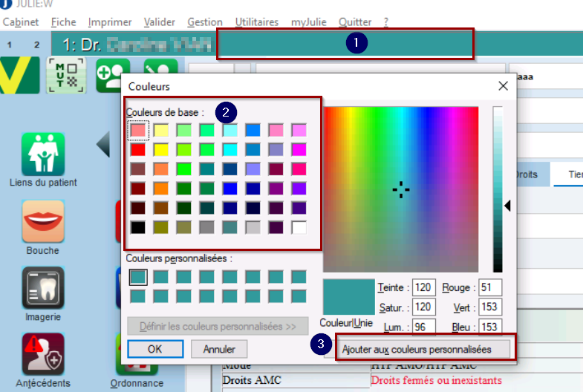Click the color spectrum crosshair
The image size is (583, 392).
[x=401, y=190]
